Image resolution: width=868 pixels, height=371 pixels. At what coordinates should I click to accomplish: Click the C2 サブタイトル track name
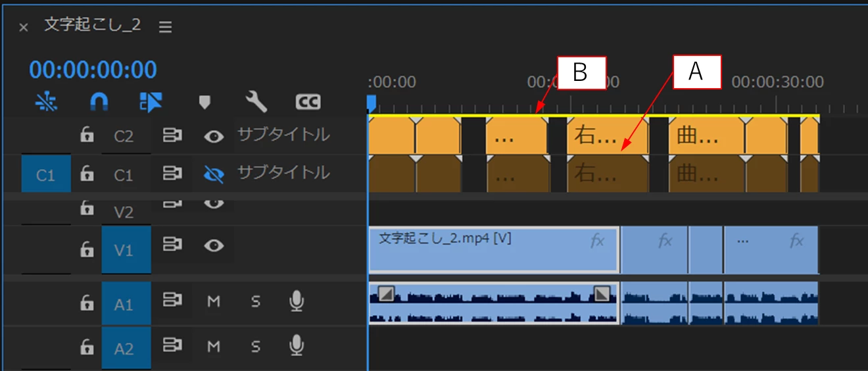pyautogui.click(x=283, y=135)
